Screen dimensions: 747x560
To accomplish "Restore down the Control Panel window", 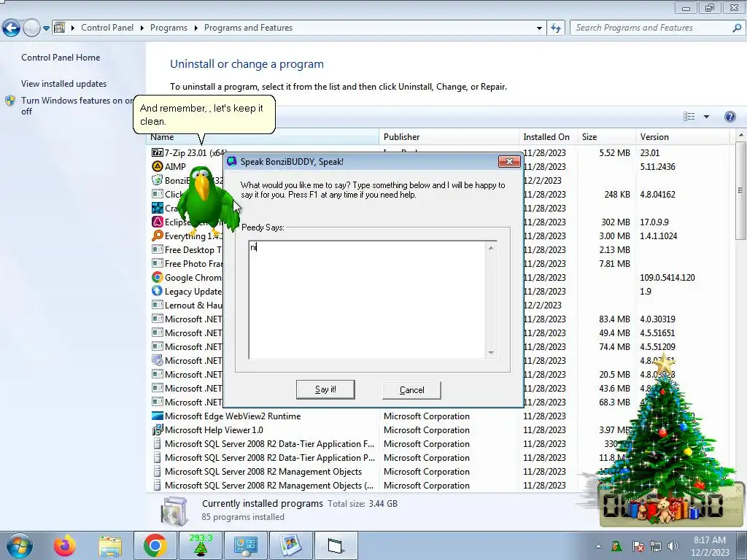I will [x=710, y=7].
